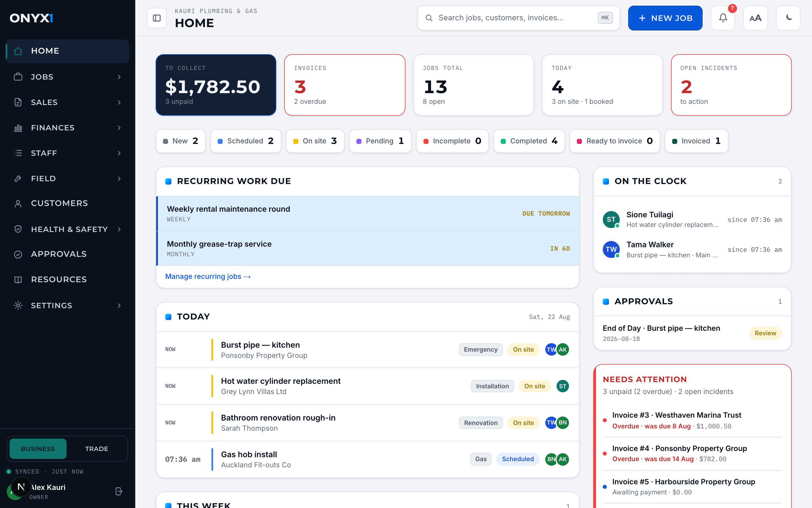Filter by On site status chip
Viewport: 812px width, 508px height.
point(315,141)
